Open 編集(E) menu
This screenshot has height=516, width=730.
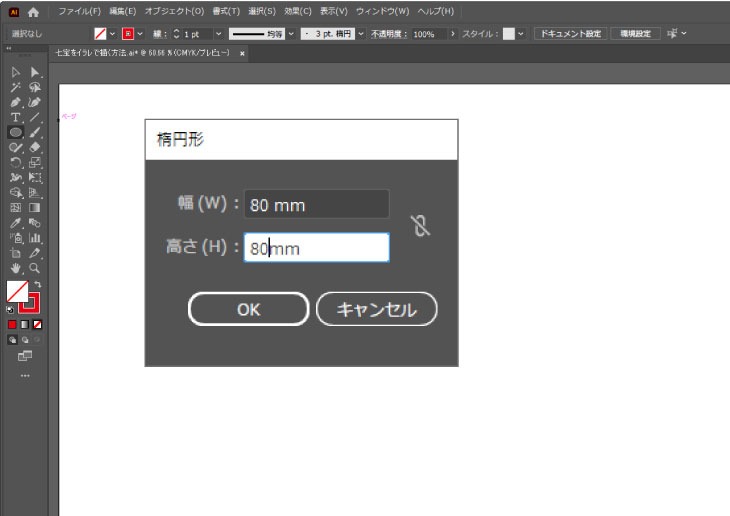pyautogui.click(x=122, y=11)
